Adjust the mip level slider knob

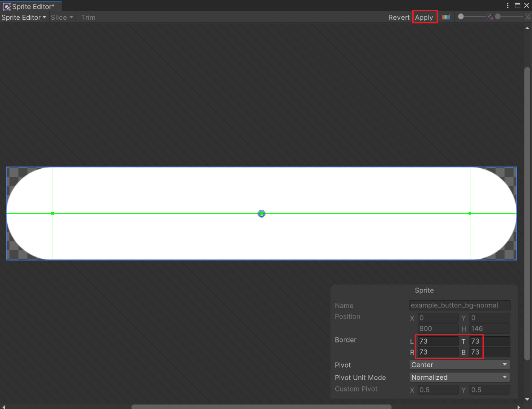[498, 17]
